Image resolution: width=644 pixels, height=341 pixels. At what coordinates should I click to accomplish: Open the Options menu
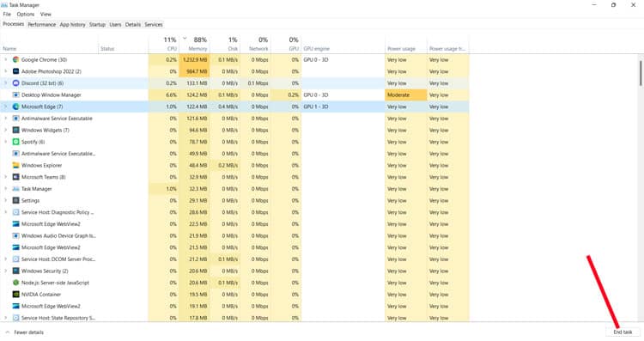coord(26,14)
